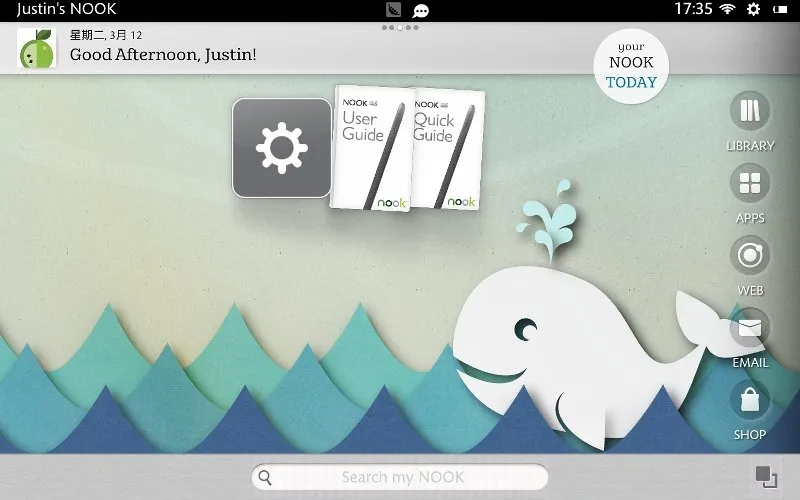The height and width of the screenshot is (500, 800).
Task: Tap the Wi-Fi status icon
Action: [x=727, y=9]
